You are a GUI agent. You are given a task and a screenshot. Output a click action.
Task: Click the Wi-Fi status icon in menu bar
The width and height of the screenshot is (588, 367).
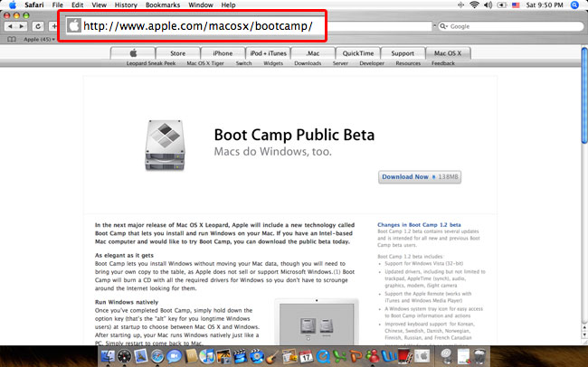pos(474,5)
